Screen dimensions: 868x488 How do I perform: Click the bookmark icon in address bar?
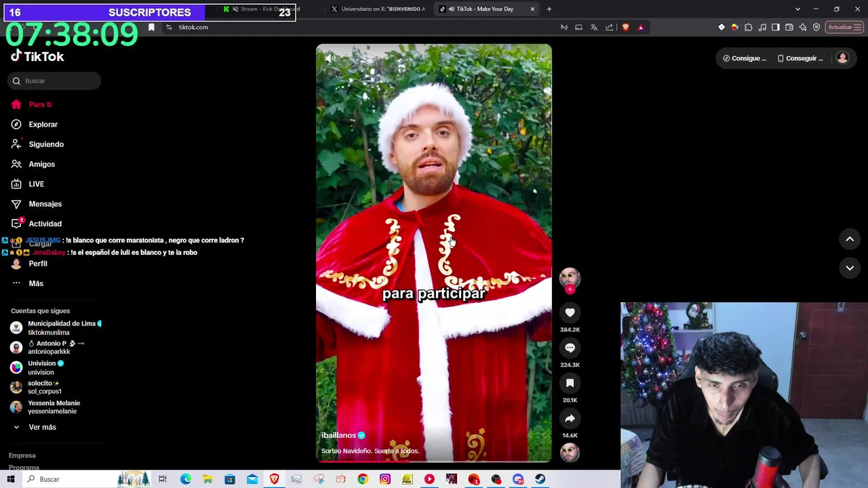pos(151,27)
